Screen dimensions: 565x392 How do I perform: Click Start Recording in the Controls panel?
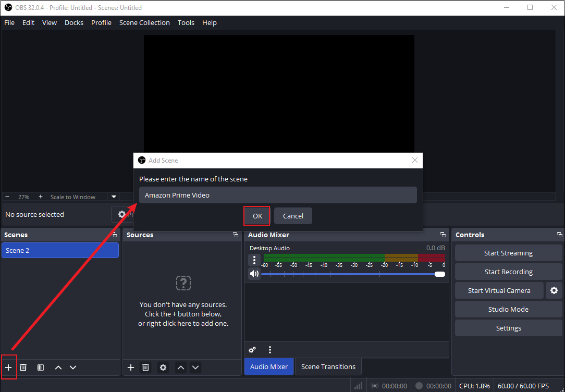pyautogui.click(x=508, y=272)
